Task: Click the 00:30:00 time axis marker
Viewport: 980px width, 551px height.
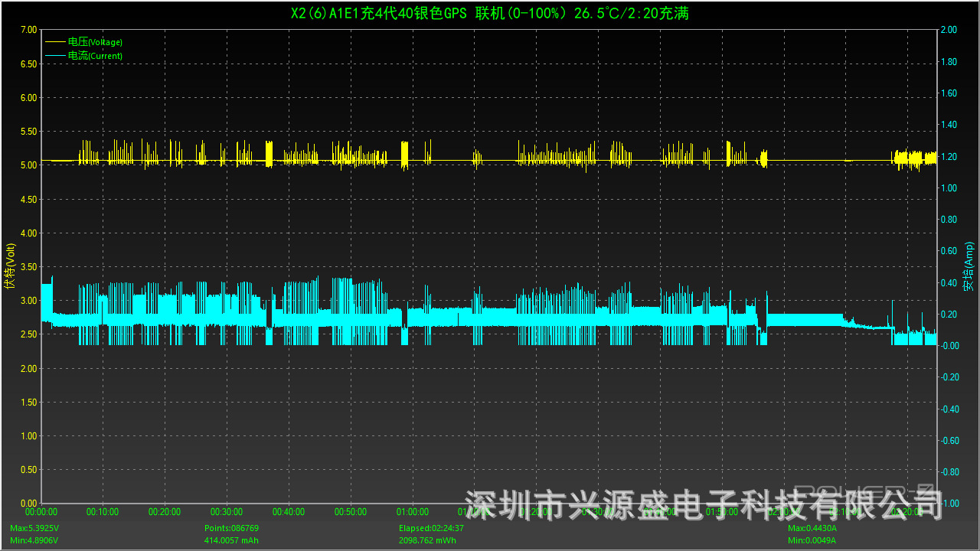Action: click(227, 512)
